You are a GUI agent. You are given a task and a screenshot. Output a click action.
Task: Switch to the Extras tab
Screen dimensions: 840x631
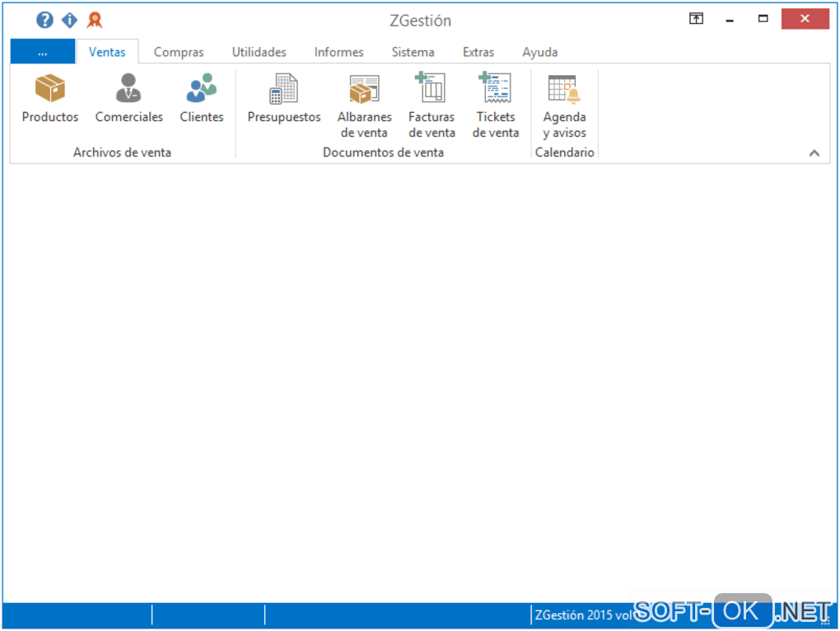(x=478, y=52)
